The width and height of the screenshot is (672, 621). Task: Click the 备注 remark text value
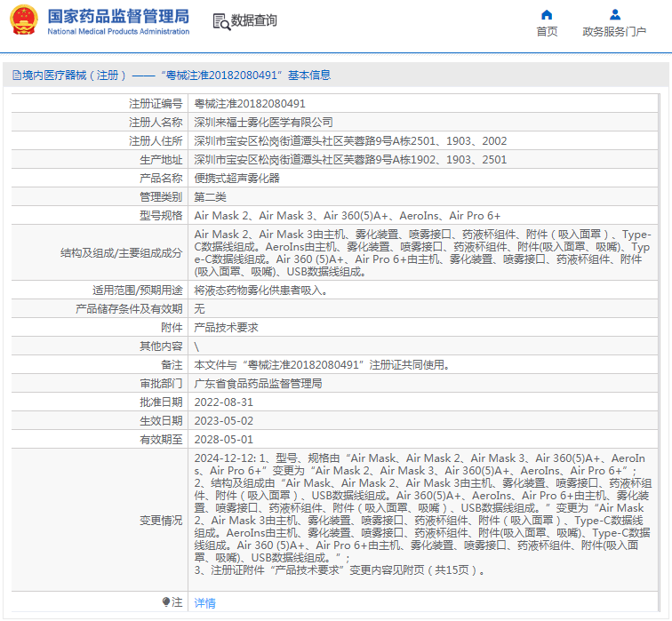pyautogui.click(x=322, y=365)
